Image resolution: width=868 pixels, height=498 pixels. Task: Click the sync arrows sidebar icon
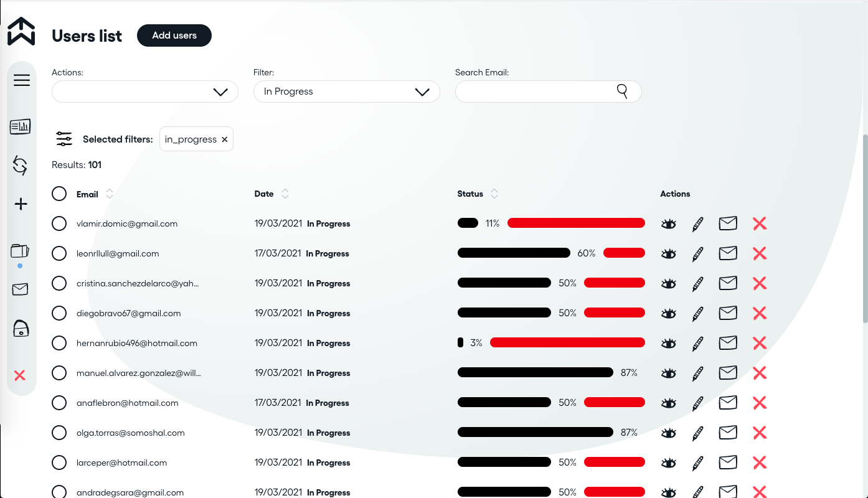point(20,166)
